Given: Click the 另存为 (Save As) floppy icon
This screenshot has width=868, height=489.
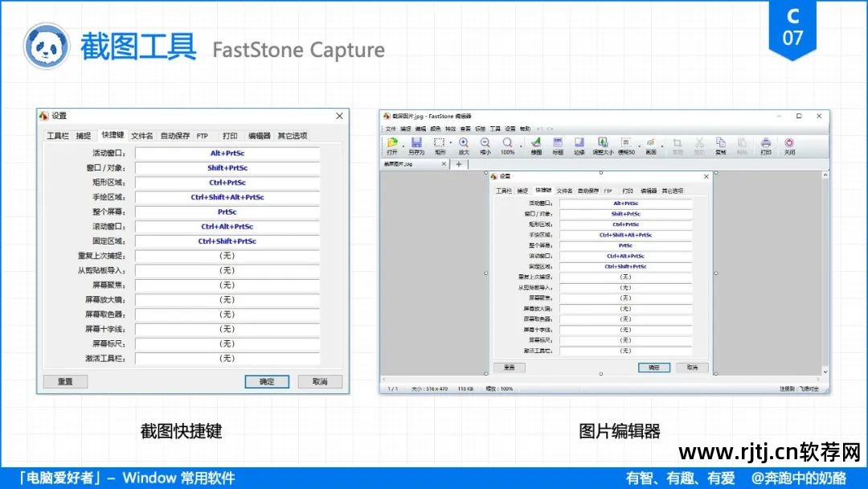Looking at the screenshot, I should tap(416, 143).
